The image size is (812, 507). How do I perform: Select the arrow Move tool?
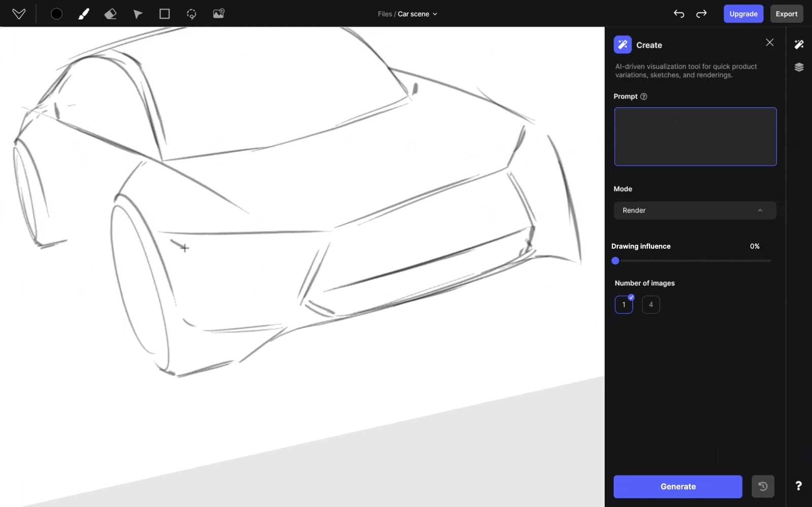click(x=138, y=14)
